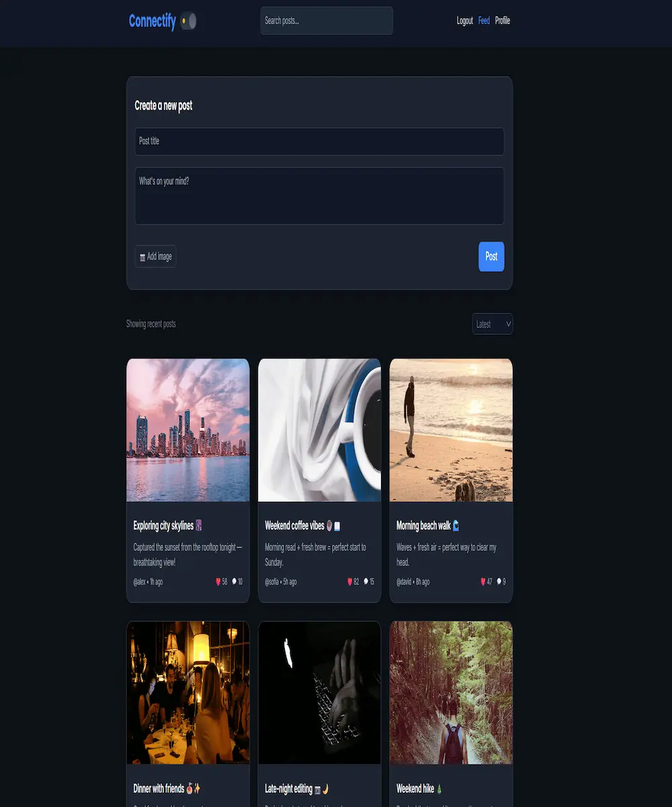Open the city skyline photo thumbnail

tap(187, 430)
